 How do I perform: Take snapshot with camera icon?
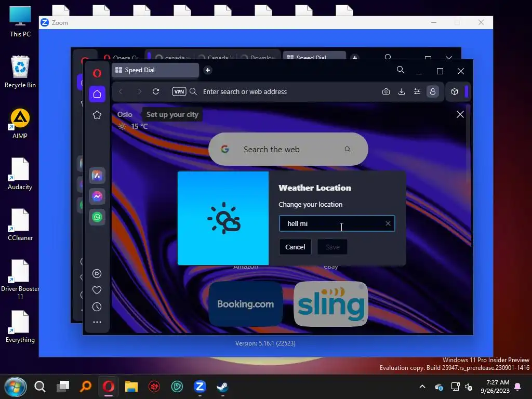pos(386,91)
